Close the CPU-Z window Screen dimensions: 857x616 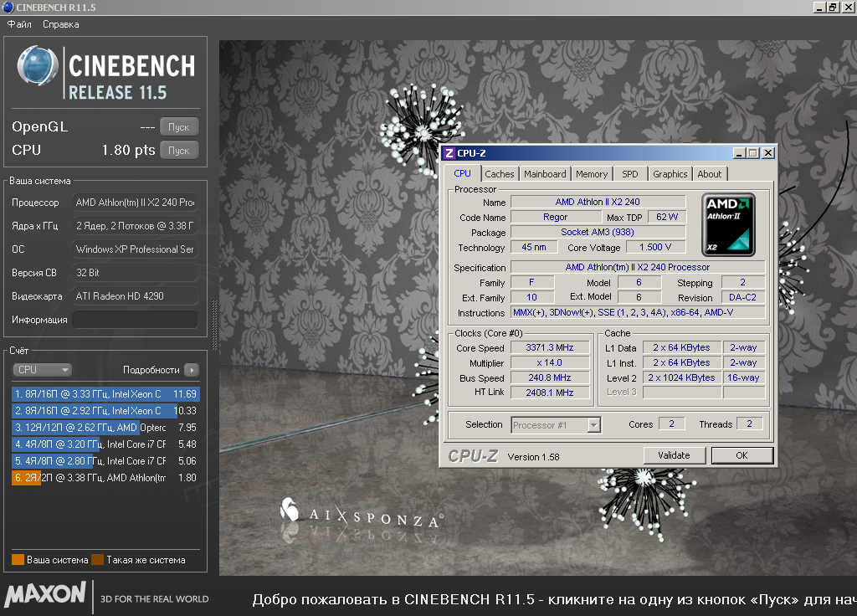pos(768,153)
